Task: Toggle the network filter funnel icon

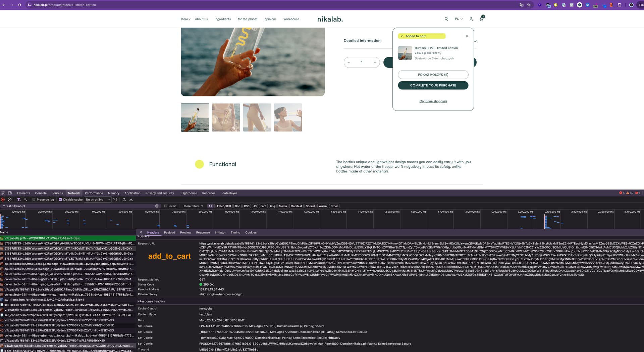Action: [19, 200]
